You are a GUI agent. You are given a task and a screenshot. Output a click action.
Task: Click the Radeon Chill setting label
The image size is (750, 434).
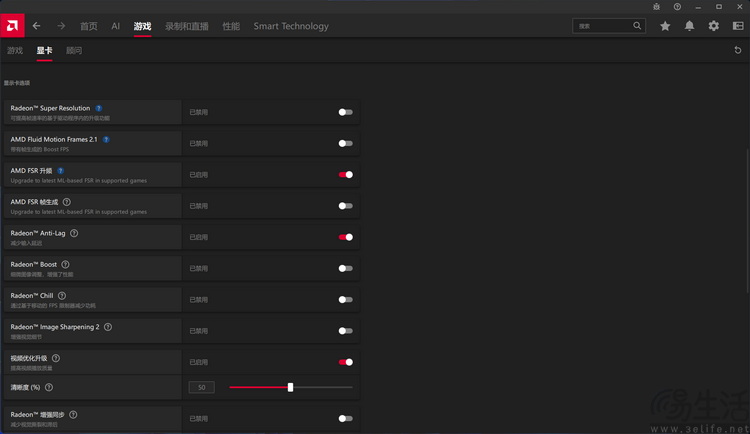coord(32,296)
